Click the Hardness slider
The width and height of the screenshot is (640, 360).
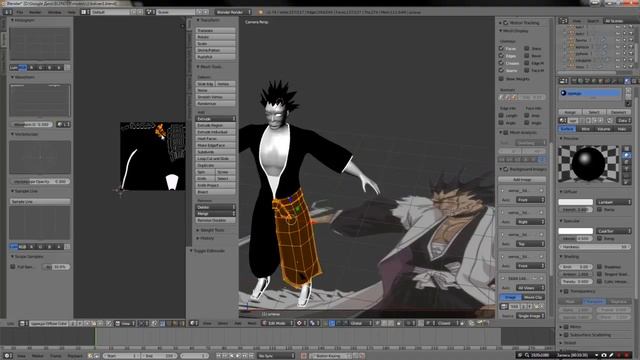[x=595, y=247]
